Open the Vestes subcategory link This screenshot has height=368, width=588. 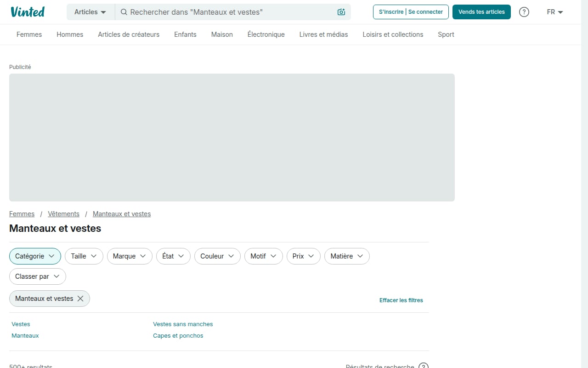pos(21,324)
